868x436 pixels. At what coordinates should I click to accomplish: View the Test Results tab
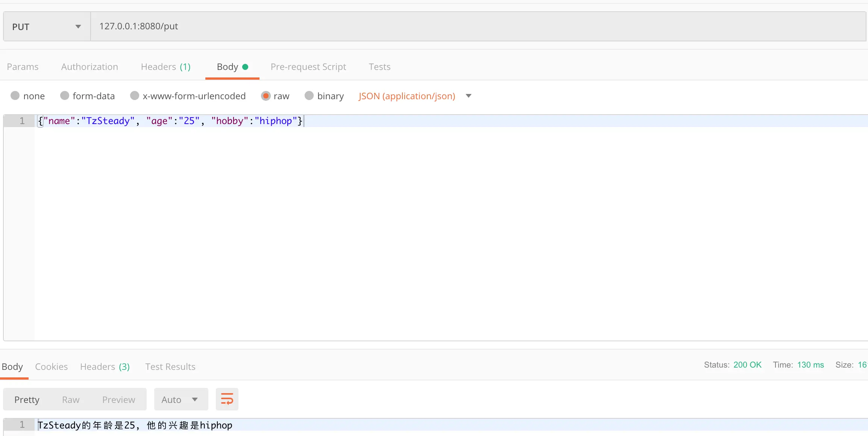[170, 366]
